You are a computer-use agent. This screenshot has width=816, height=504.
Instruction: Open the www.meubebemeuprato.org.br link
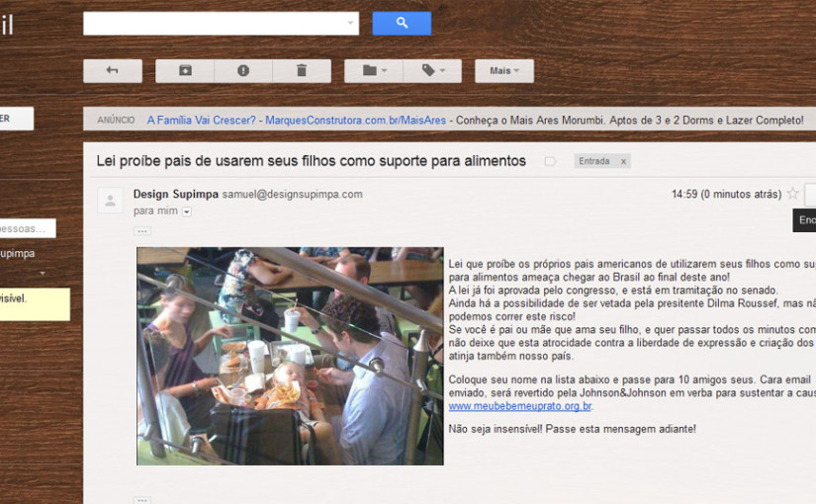[520, 406]
